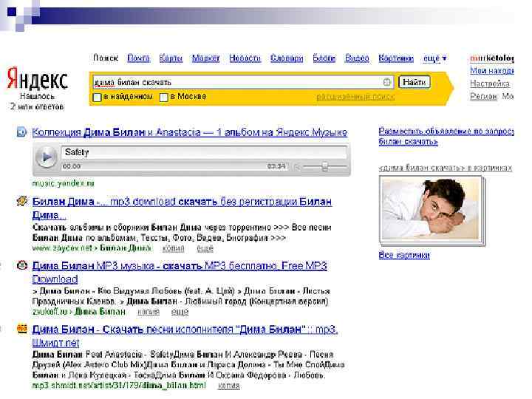
Task: Open the Словари tab
Action: 287,58
